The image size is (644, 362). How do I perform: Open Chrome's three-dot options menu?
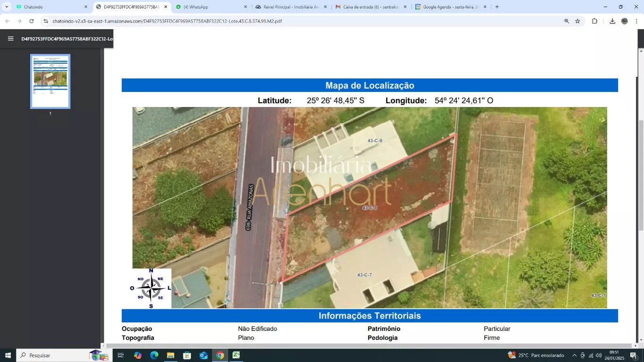pos(636,21)
